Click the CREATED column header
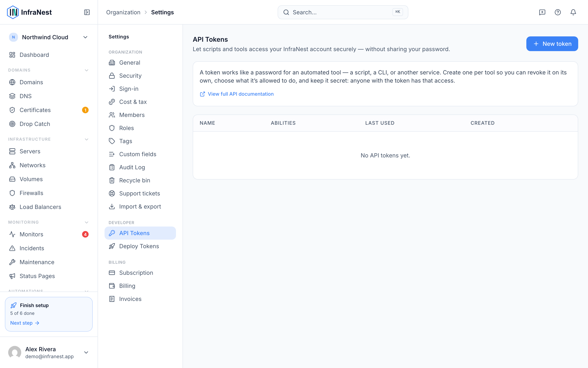This screenshot has height=368, width=588. 482,123
